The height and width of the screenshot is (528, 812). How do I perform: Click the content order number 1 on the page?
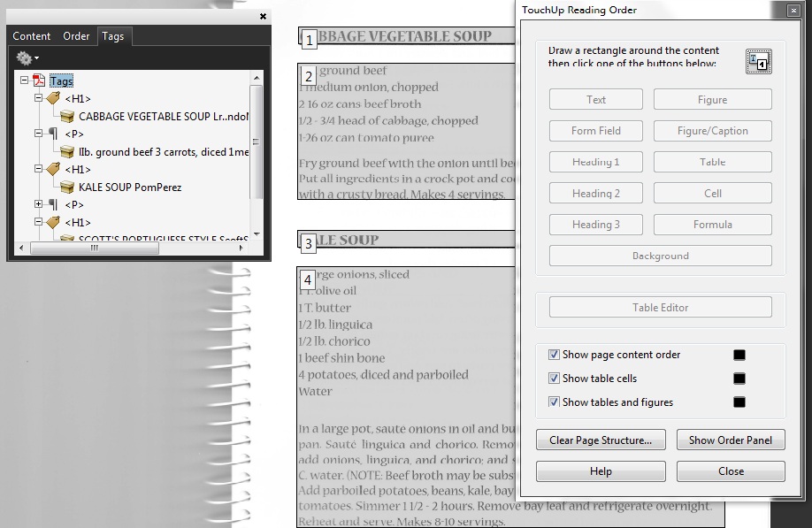(x=309, y=37)
